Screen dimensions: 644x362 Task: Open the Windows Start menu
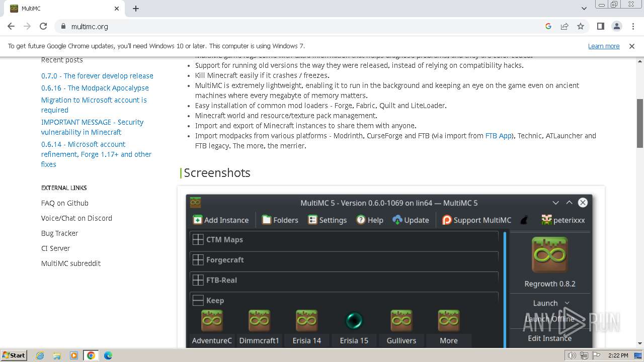[14, 355]
